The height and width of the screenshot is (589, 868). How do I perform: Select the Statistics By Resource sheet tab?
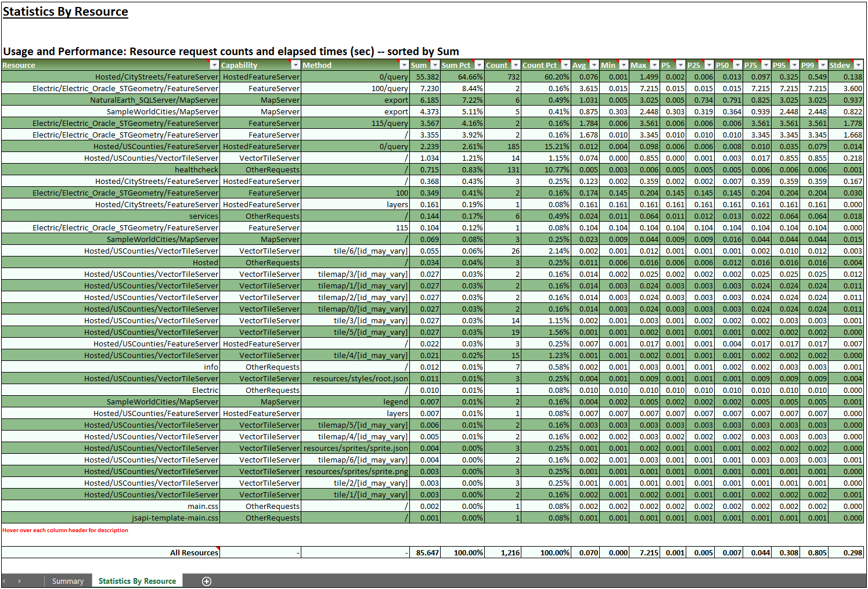(137, 581)
